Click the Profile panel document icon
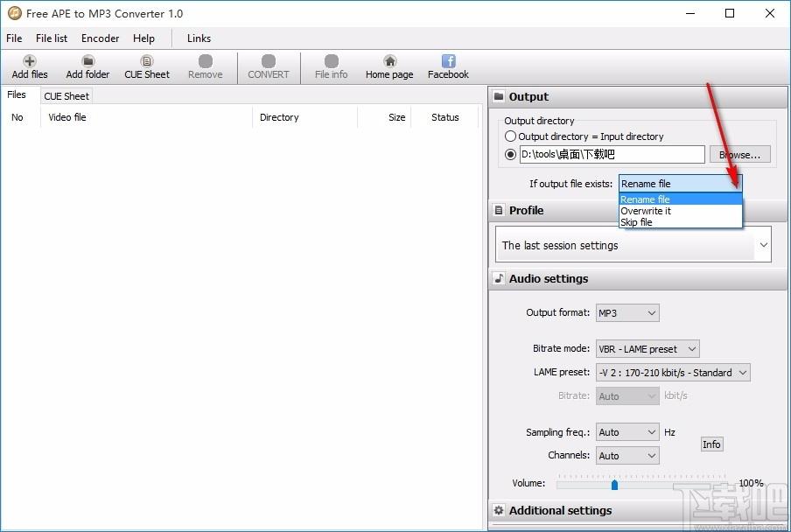Screen dimensions: 791x532 499,210
